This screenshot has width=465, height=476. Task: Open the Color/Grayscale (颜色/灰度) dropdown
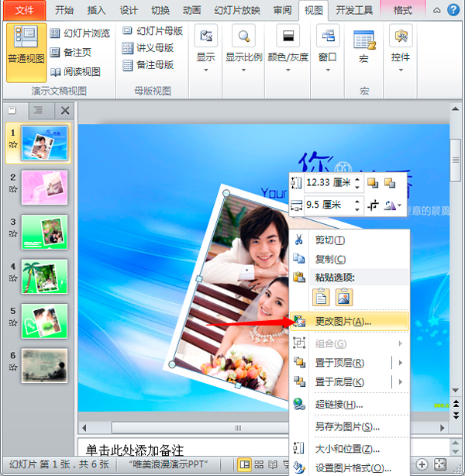tap(288, 49)
